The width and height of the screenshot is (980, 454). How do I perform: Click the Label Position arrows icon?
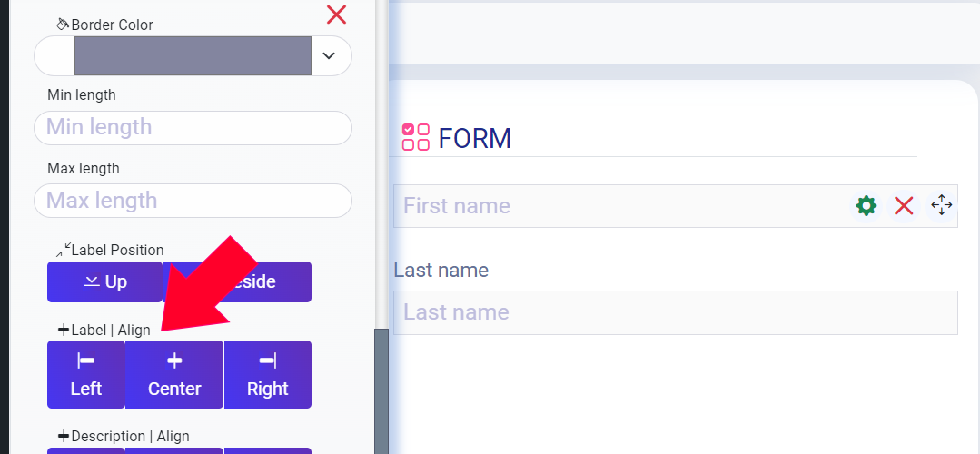point(64,250)
